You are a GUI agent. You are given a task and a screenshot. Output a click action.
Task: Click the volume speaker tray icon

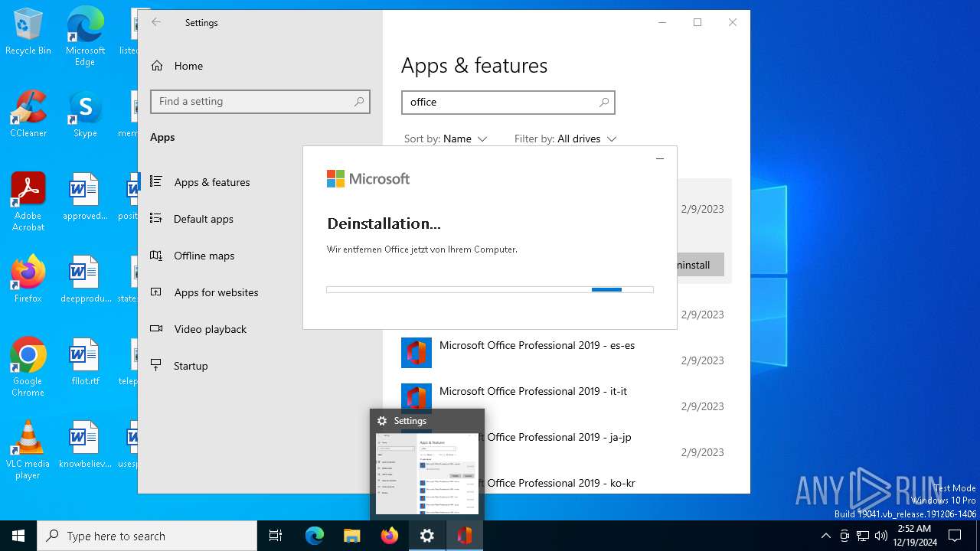pos(881,536)
